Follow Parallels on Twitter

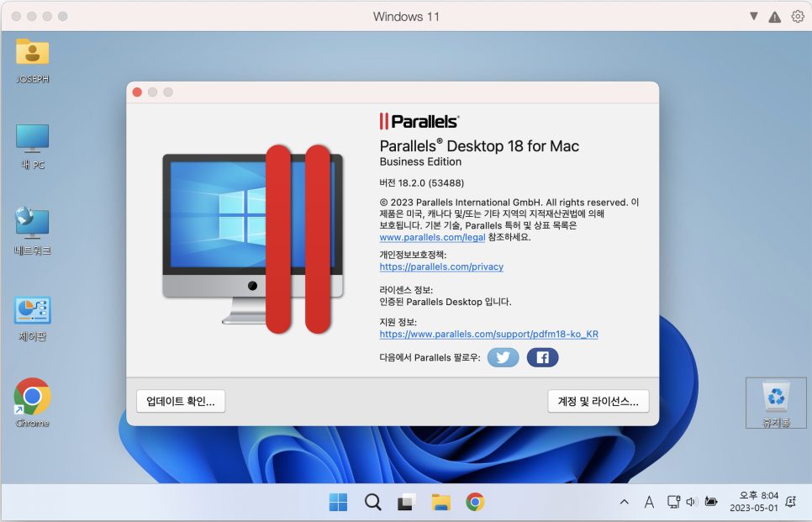[x=503, y=357]
